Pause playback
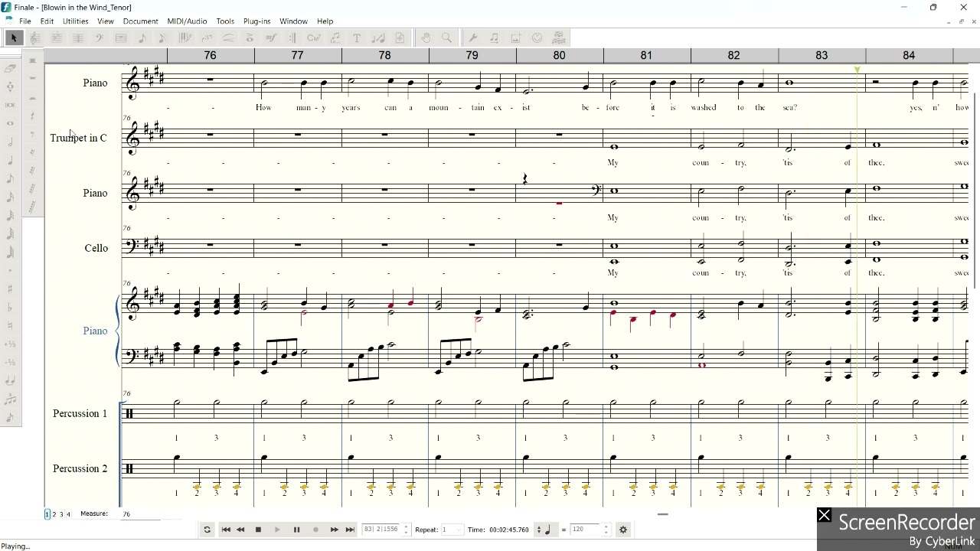The image size is (980, 551). click(x=296, y=530)
